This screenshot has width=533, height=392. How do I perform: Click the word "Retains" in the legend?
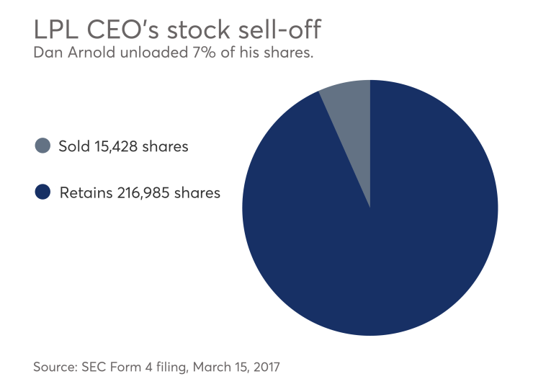(84, 192)
